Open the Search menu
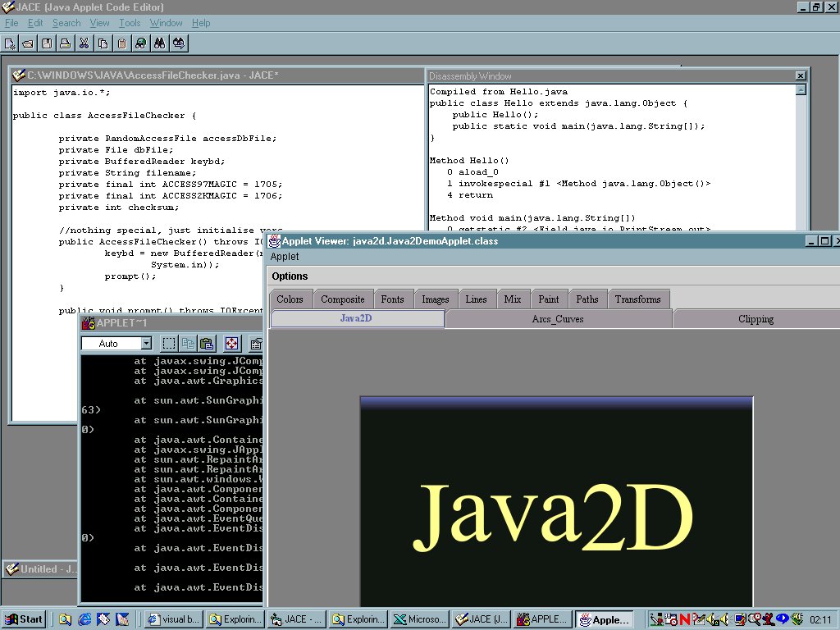840x630 pixels. click(x=66, y=23)
